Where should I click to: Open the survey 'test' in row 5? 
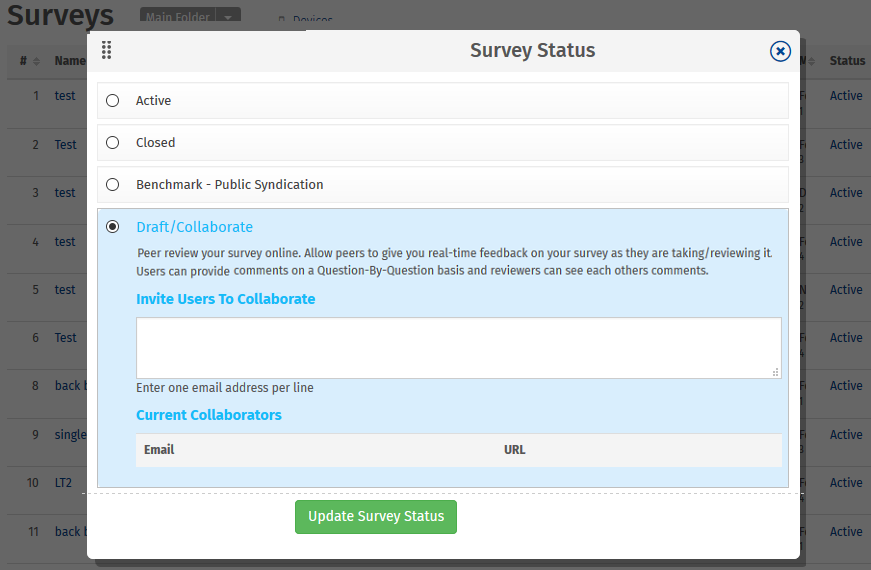tap(65, 289)
